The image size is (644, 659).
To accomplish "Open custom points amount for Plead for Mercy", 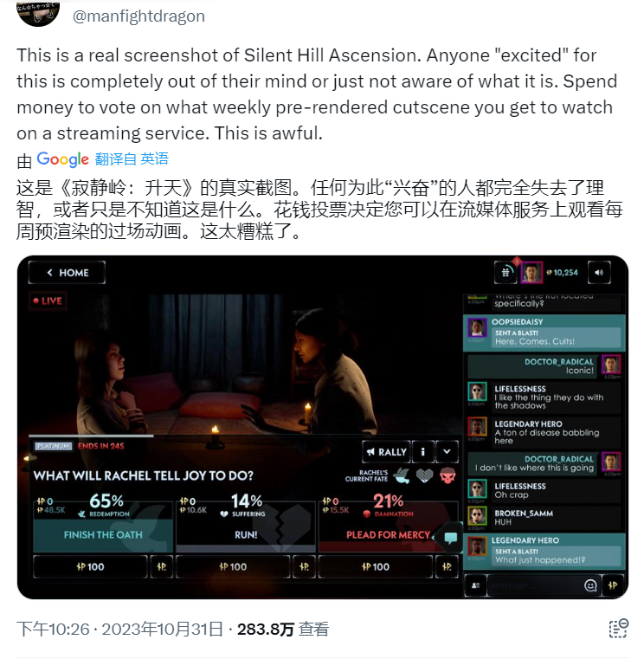I will point(447,566).
